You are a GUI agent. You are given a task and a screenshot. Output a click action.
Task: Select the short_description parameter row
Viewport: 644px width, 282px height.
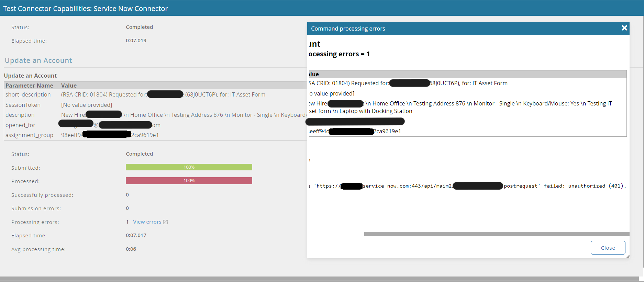point(28,94)
